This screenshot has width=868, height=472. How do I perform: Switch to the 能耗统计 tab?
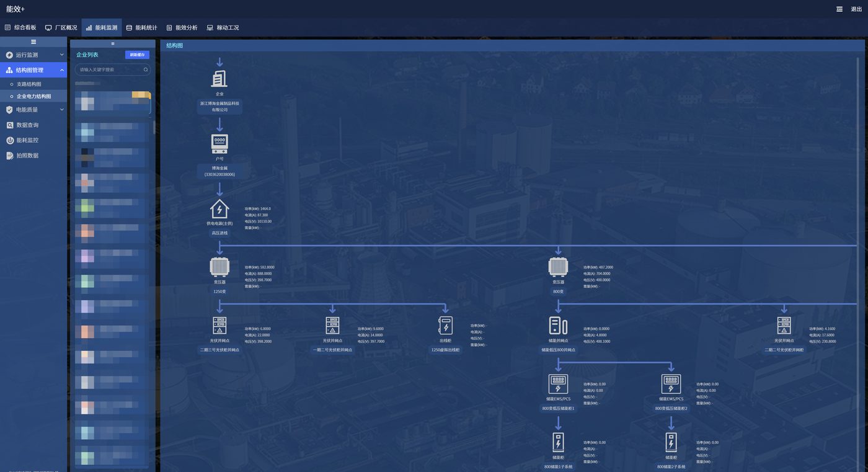click(x=141, y=28)
